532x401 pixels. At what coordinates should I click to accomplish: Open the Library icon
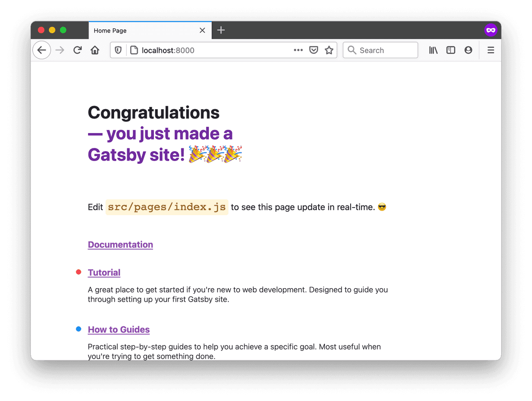[x=433, y=50]
